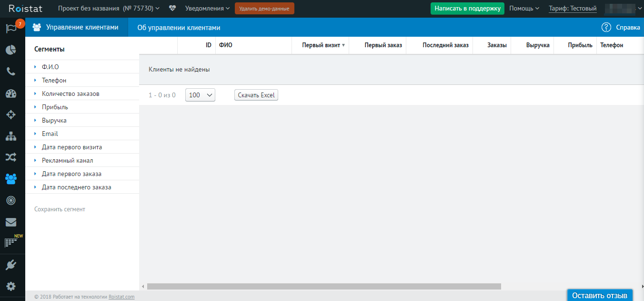The height and width of the screenshot is (301, 644).
Task: Click the question mark help icon
Action: click(x=606, y=27)
